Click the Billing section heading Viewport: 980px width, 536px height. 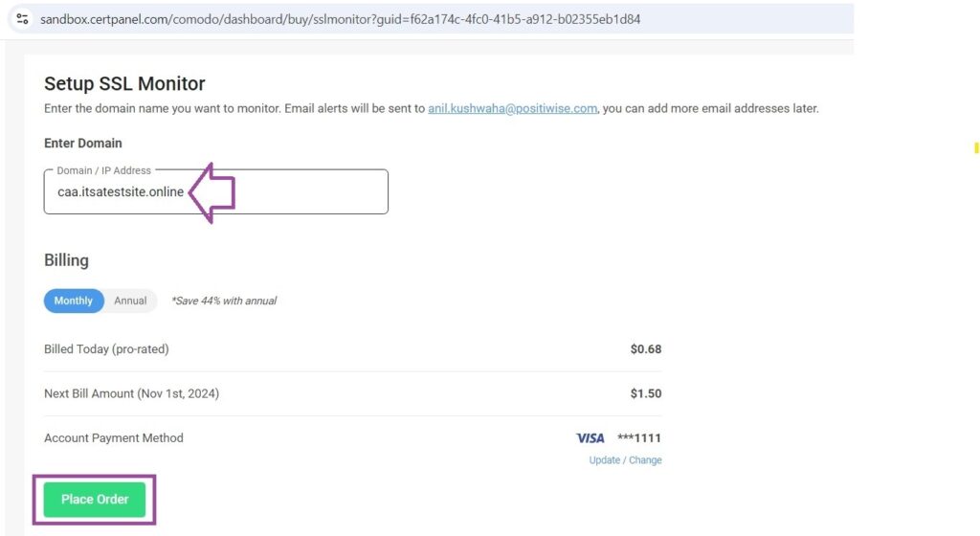tap(66, 260)
